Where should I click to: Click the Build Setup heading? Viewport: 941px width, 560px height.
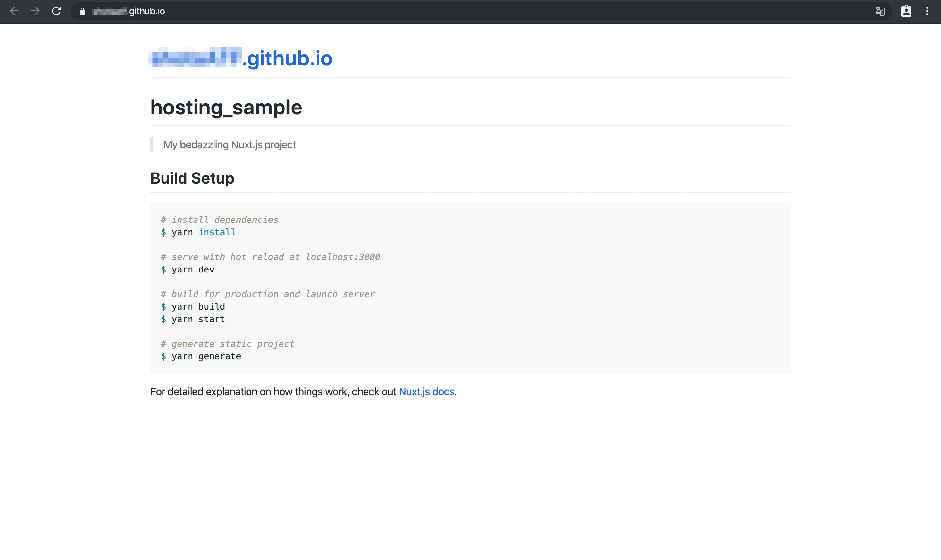point(192,178)
